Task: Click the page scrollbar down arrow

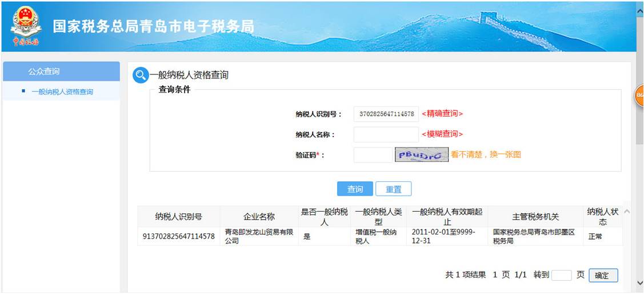Action: tap(639, 284)
